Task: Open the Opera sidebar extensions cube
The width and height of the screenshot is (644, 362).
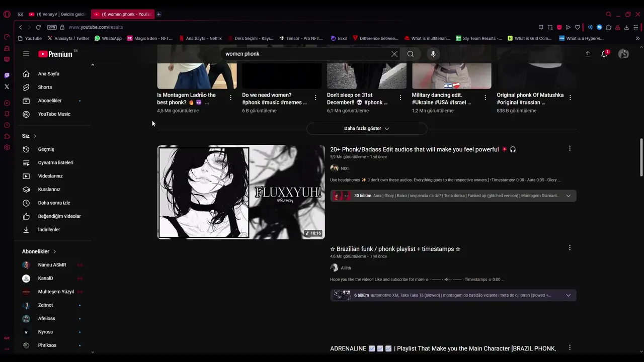Action: pos(7,136)
